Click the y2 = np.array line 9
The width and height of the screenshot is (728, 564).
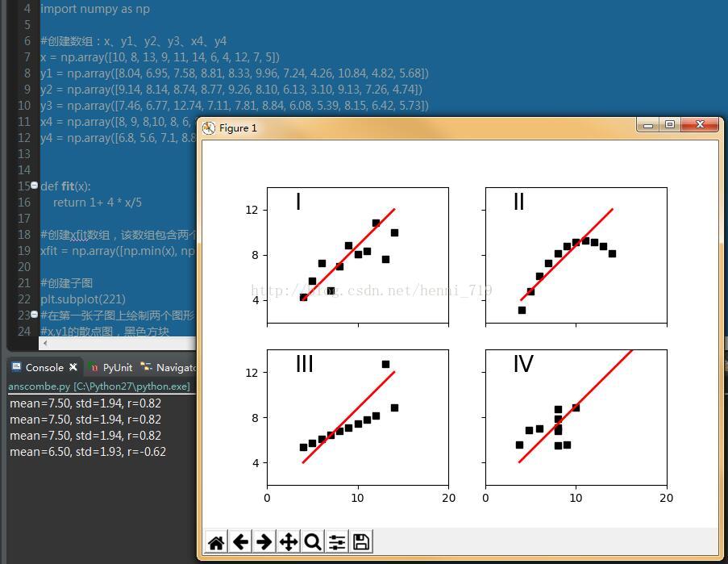(231, 90)
